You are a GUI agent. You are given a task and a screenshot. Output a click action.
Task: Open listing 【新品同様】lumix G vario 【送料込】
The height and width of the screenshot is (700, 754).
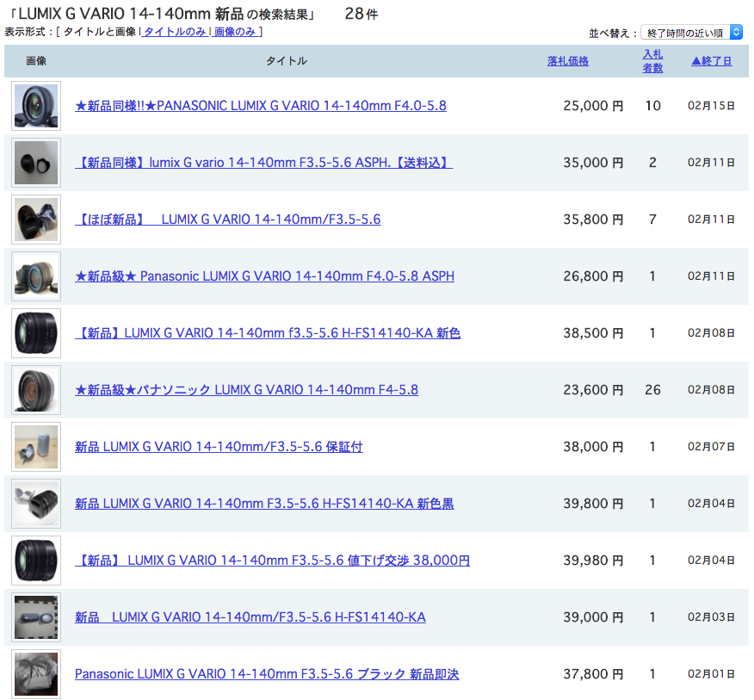(x=264, y=163)
